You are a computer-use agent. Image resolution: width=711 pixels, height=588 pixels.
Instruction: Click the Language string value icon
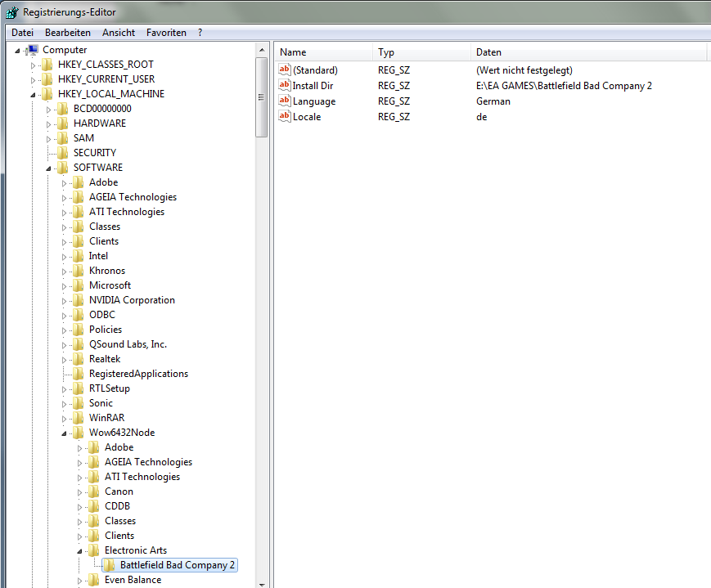[284, 101]
